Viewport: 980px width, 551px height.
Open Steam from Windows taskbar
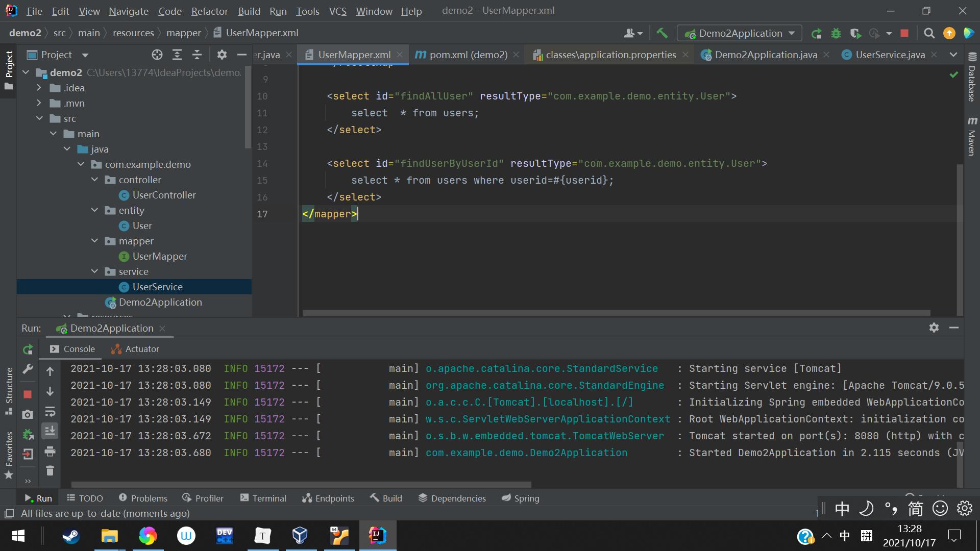pyautogui.click(x=71, y=535)
